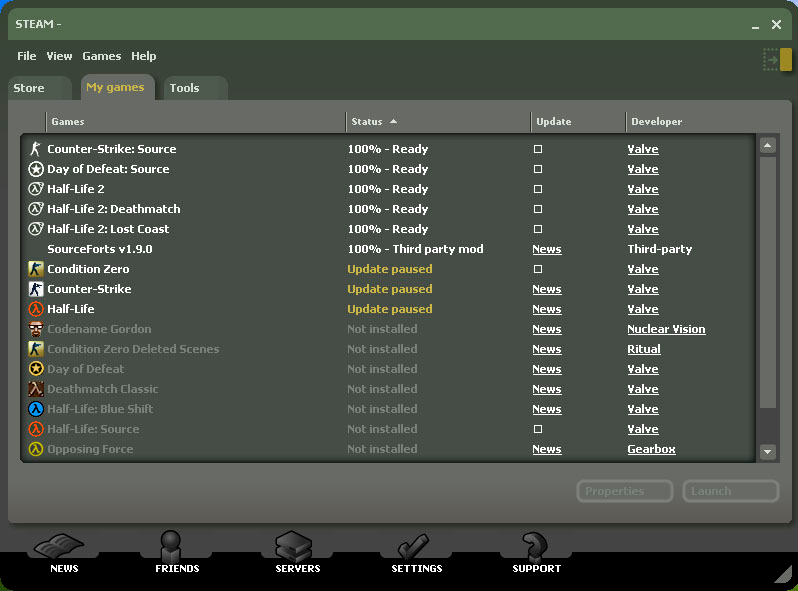Switch to the Store tab
This screenshot has height=591, width=798.
pos(29,88)
